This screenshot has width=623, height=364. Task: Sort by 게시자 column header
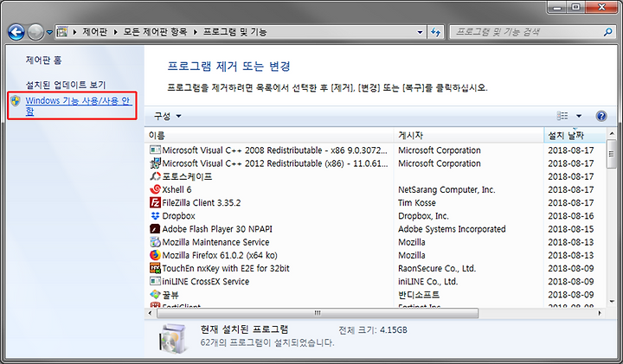(468, 136)
